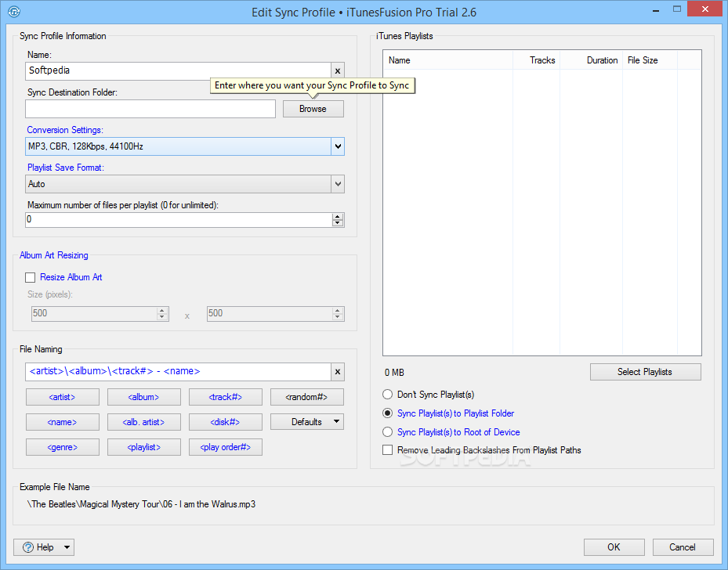Click the Cancel button

click(x=683, y=547)
